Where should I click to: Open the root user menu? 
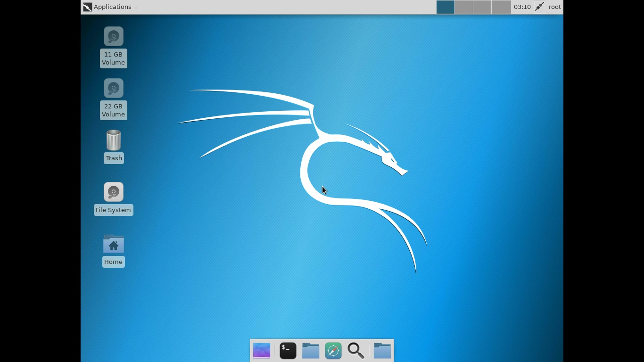click(555, 7)
